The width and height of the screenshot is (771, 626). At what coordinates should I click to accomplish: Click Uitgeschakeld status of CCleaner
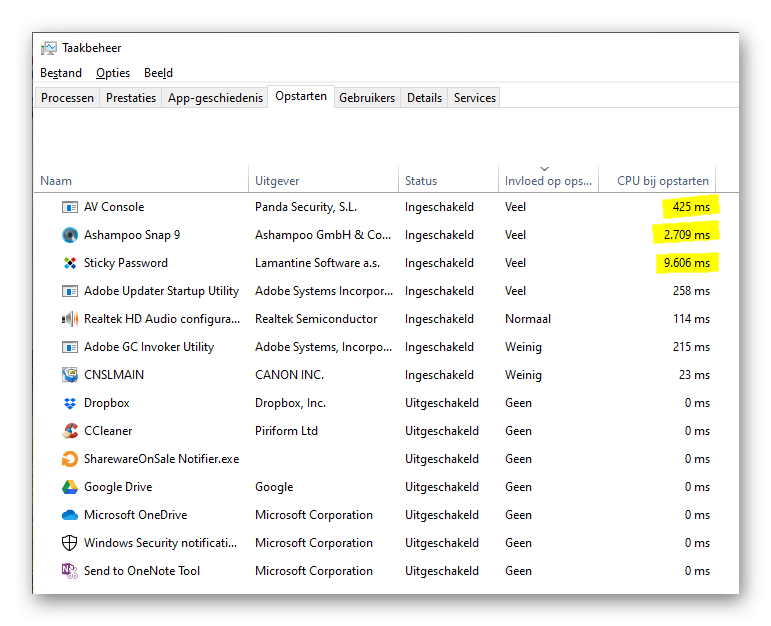point(442,431)
